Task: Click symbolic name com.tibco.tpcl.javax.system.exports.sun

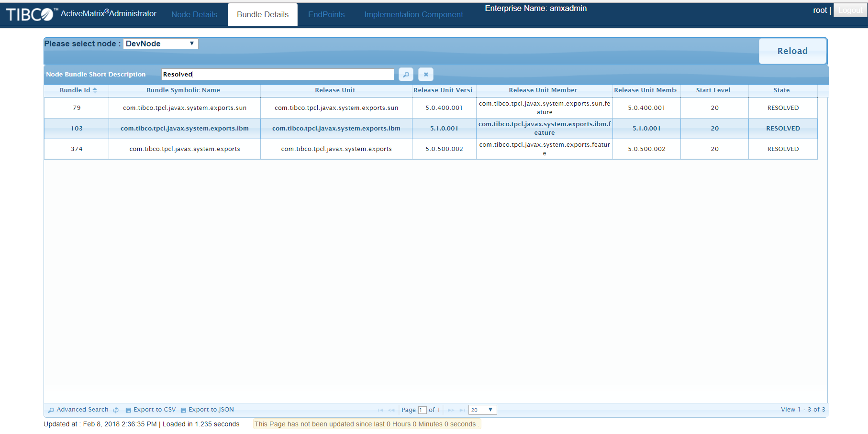Action: [185, 108]
